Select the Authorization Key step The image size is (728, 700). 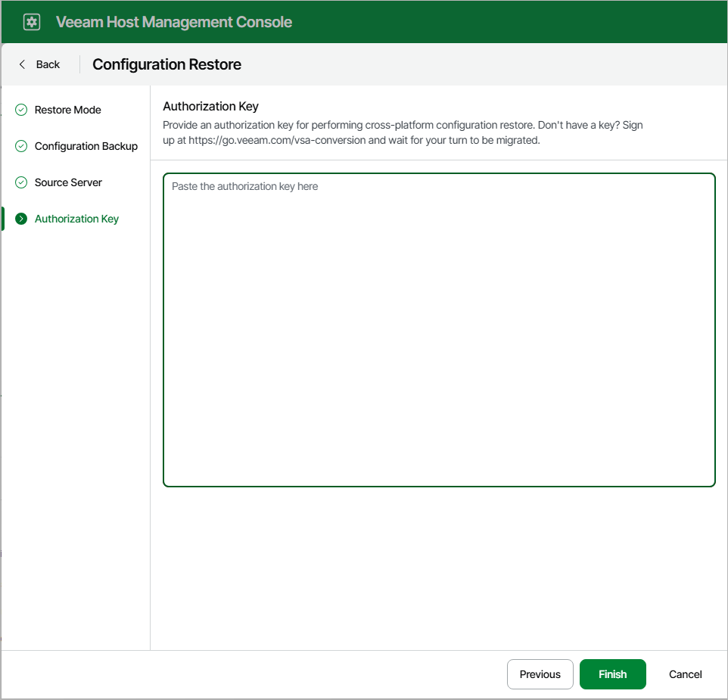(x=76, y=219)
